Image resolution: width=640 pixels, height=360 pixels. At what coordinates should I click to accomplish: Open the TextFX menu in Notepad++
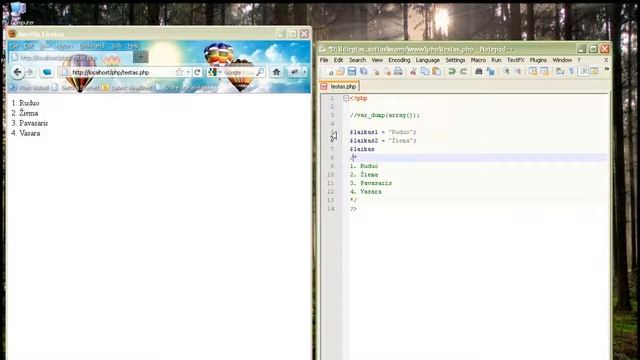(516, 60)
